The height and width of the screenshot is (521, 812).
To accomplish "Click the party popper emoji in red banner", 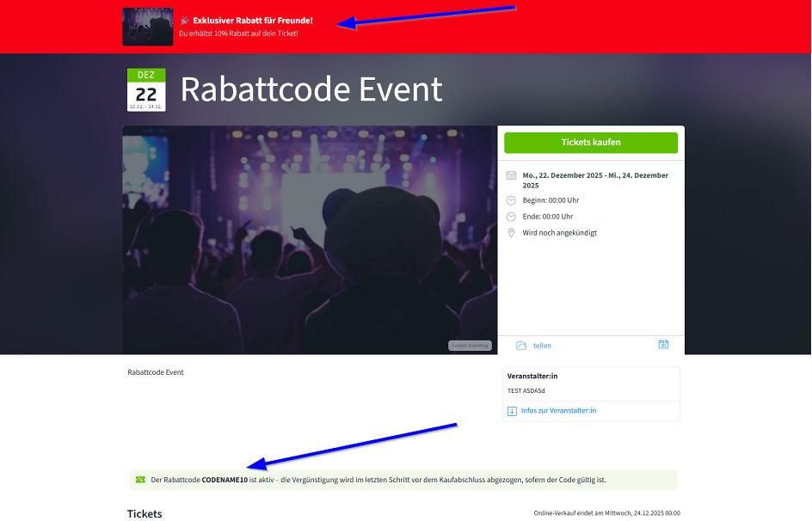I will click(x=184, y=20).
